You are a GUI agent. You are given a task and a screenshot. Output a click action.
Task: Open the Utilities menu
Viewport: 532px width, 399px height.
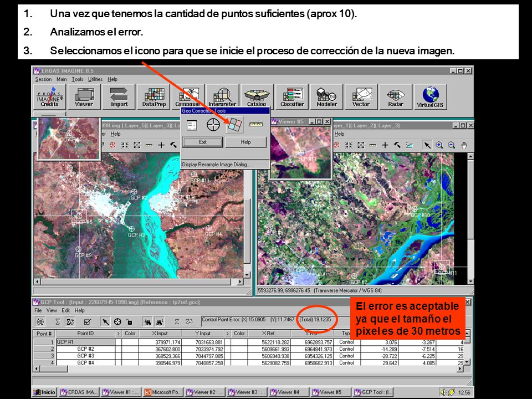click(95, 79)
